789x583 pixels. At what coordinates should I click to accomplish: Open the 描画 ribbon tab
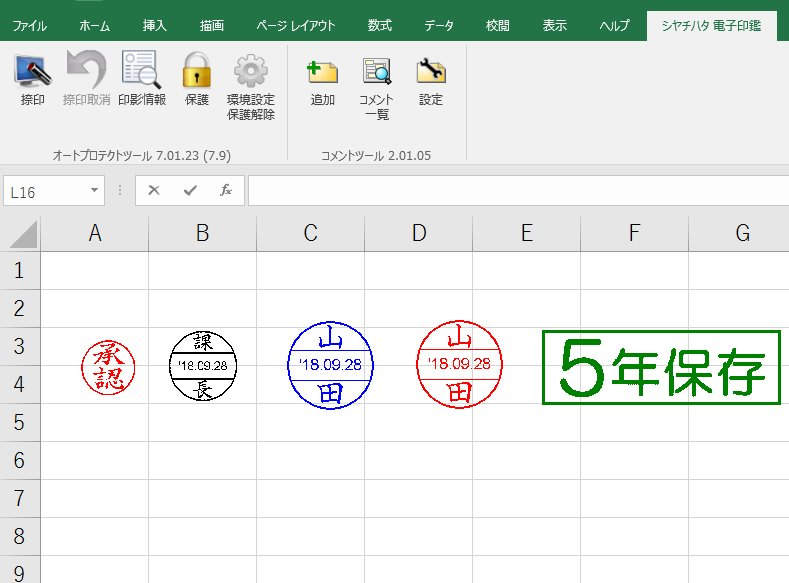(x=211, y=25)
